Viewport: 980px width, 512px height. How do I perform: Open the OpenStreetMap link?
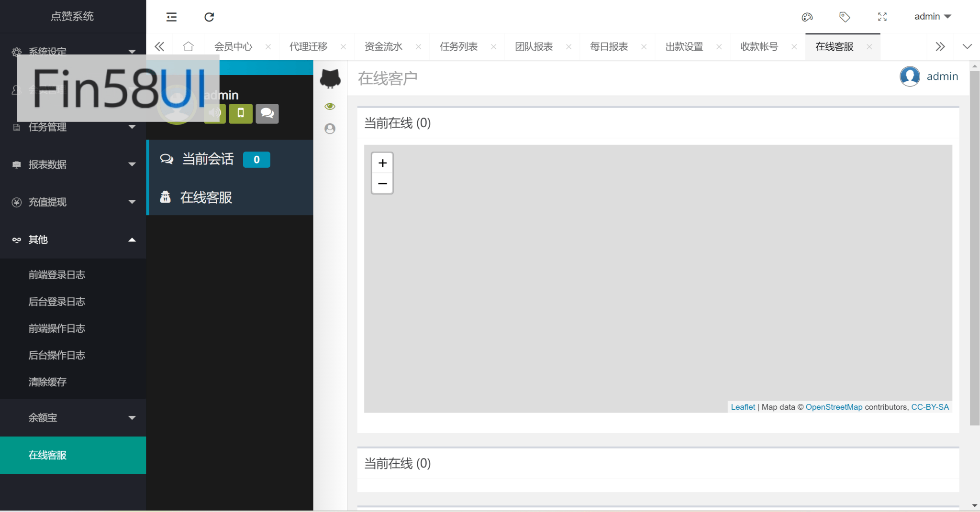[834, 407]
